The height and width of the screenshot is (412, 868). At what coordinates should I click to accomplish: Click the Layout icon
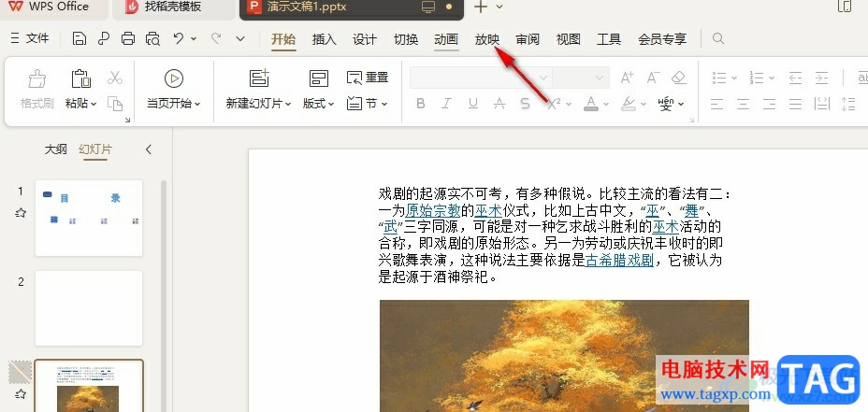click(x=319, y=78)
